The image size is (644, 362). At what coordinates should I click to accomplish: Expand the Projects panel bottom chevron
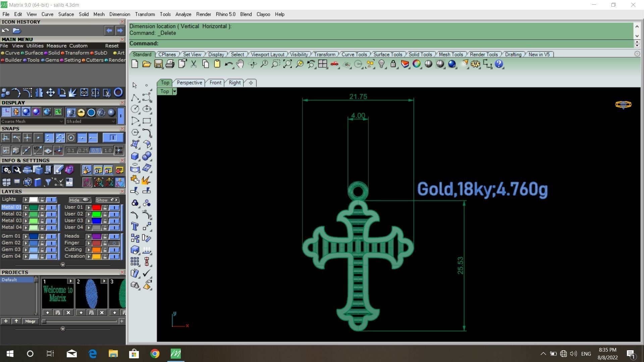[63, 329]
